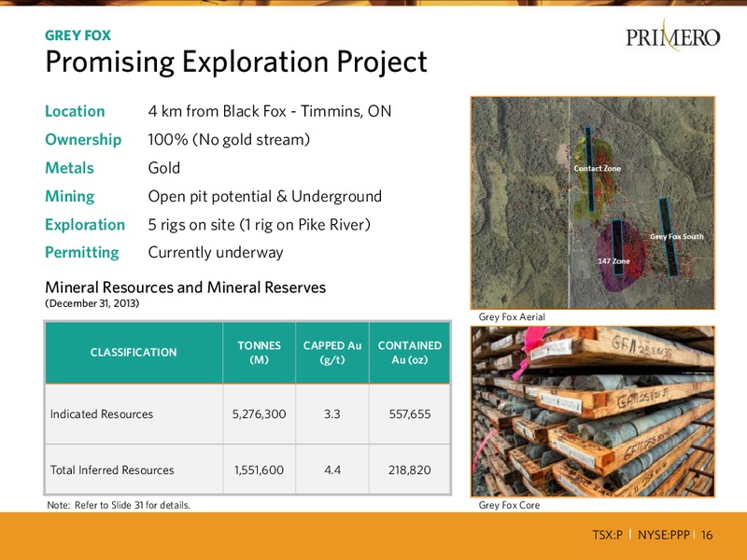
Task: Select the GREY FOX heading text
Action: coord(78,35)
